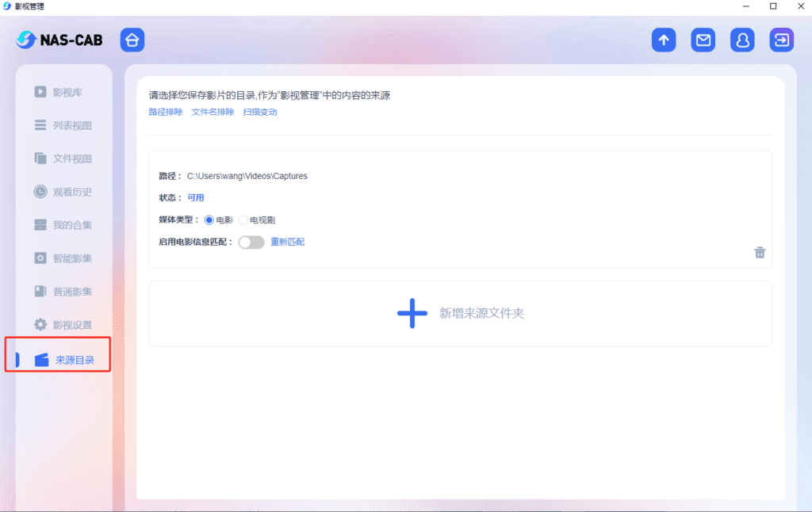The image size is (812, 512).
Task: Click the home icon button
Action: [x=132, y=40]
